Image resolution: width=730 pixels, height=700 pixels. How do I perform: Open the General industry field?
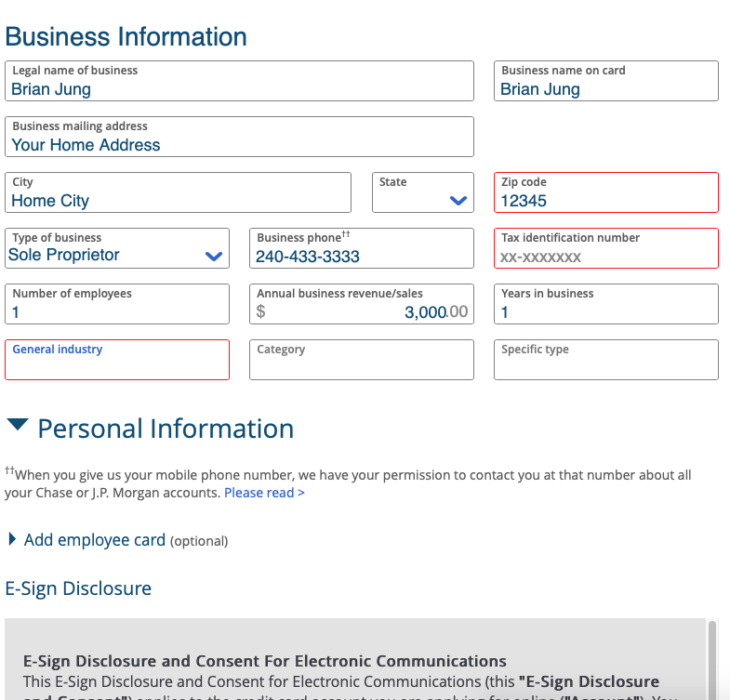click(117, 360)
